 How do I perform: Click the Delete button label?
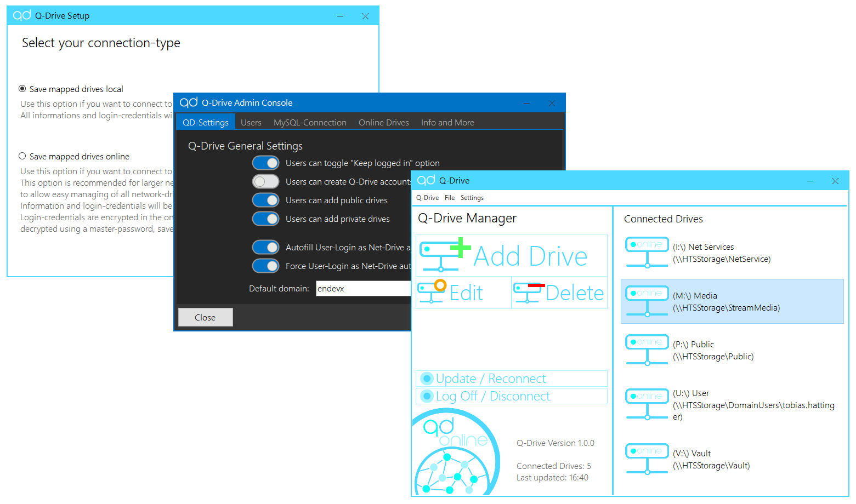click(575, 293)
